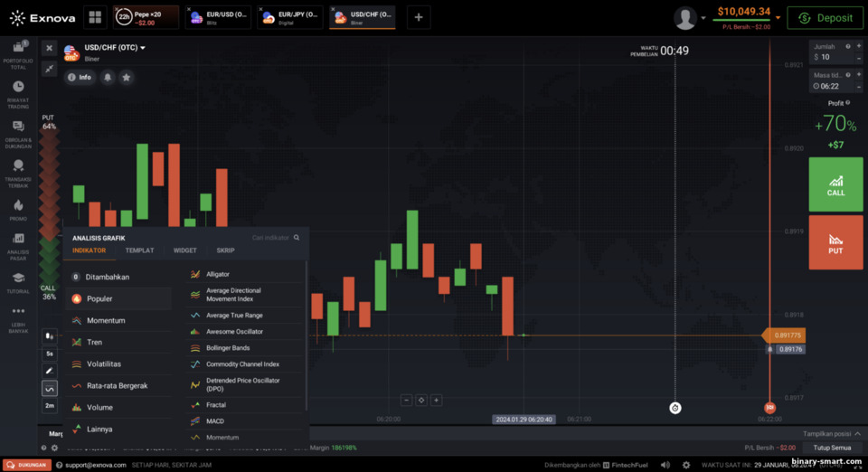Add the Alligator indicator
Image resolution: width=868 pixels, height=472 pixels.
[x=245, y=274]
